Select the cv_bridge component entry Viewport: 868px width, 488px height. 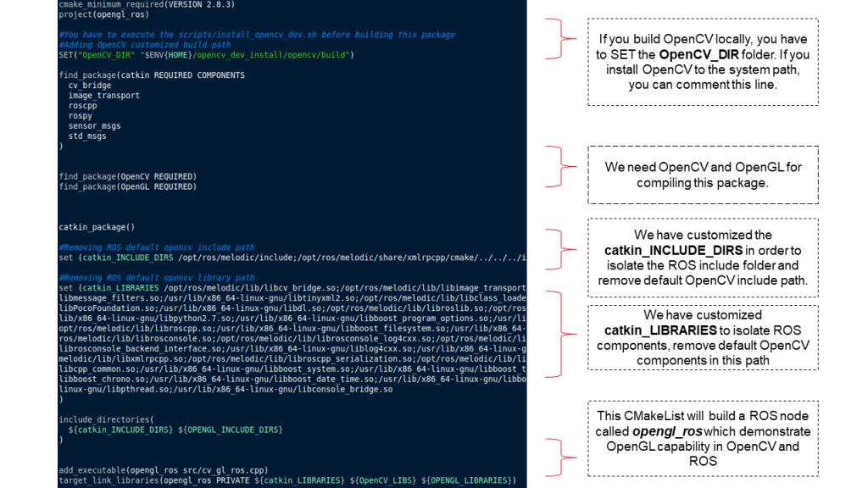click(x=89, y=86)
